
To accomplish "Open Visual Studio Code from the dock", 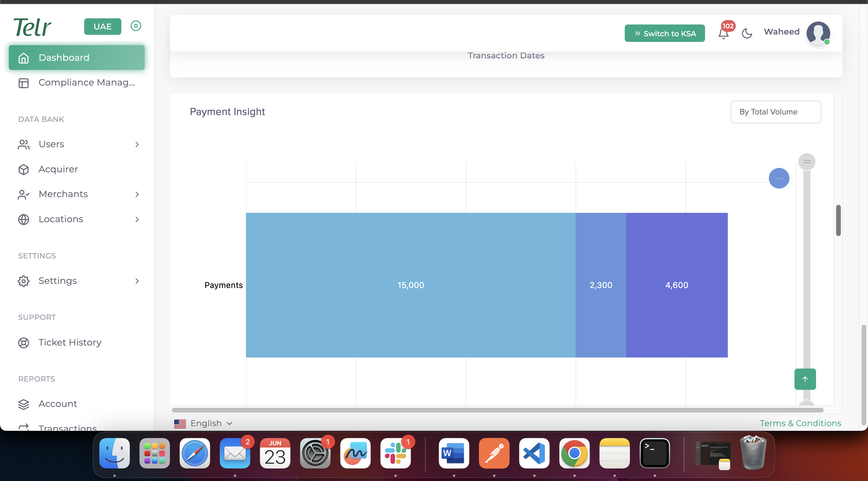I will 534,453.
